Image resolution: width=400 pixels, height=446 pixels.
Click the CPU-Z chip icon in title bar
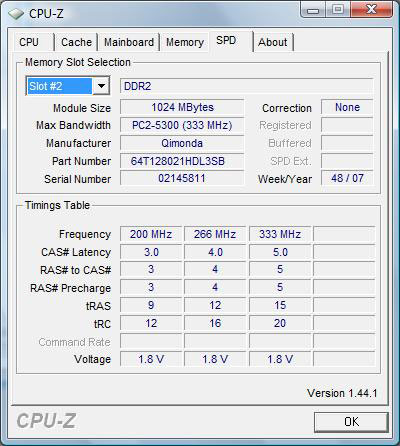tap(16, 14)
